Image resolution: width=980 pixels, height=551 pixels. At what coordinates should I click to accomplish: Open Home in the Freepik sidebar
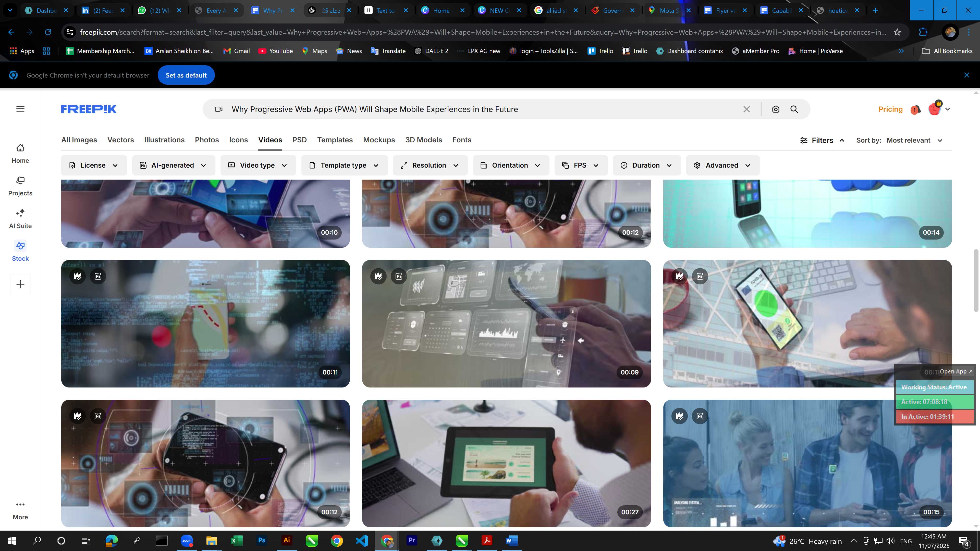point(20,154)
